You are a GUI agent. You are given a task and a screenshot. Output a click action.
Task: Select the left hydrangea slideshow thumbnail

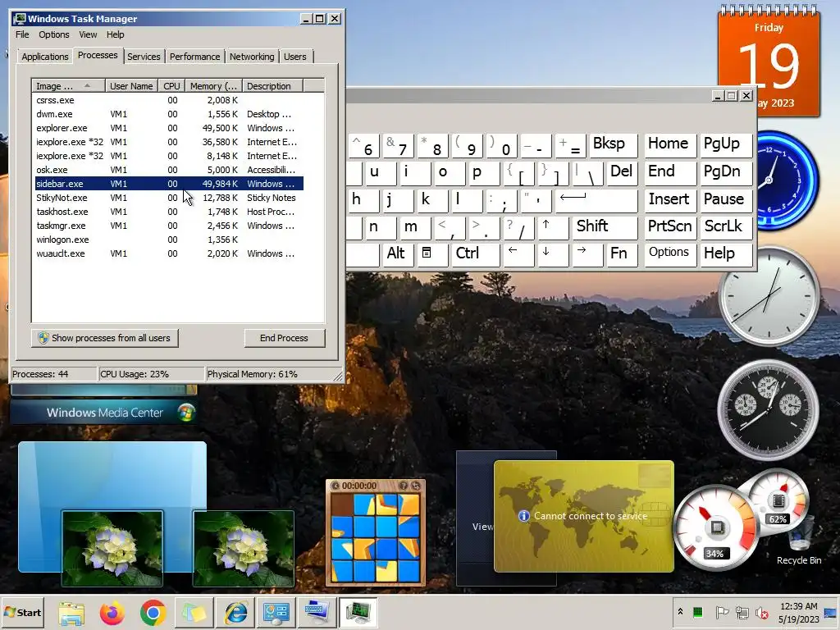112,548
